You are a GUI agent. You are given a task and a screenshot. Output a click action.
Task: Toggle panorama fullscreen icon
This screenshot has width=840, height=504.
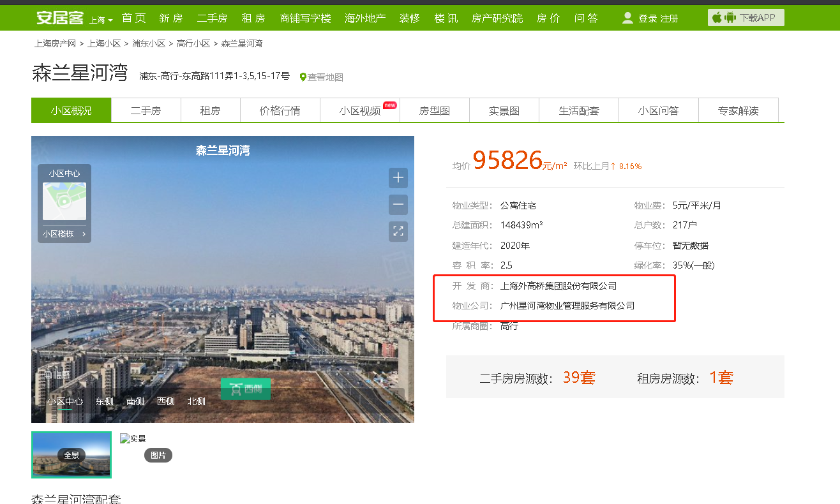tap(398, 232)
